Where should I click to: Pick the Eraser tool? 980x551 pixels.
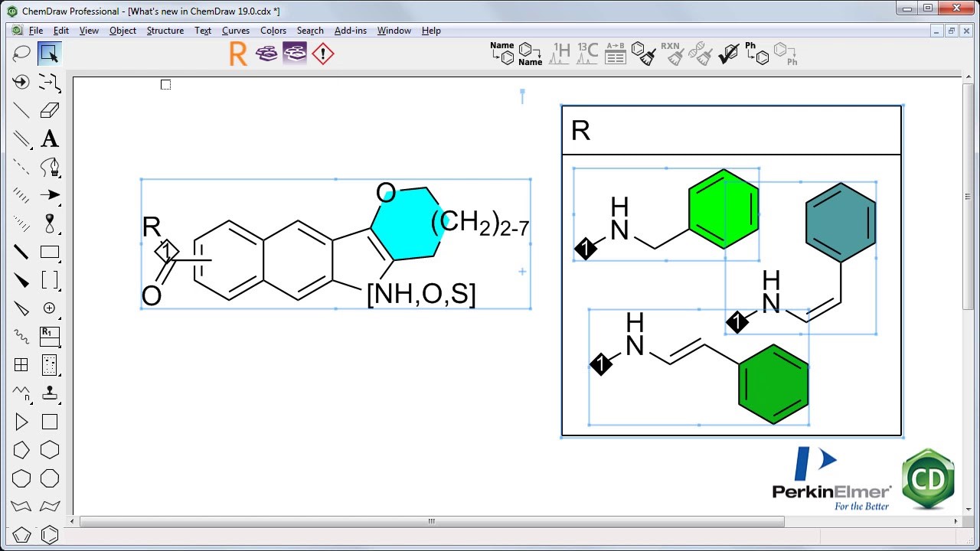click(x=50, y=110)
